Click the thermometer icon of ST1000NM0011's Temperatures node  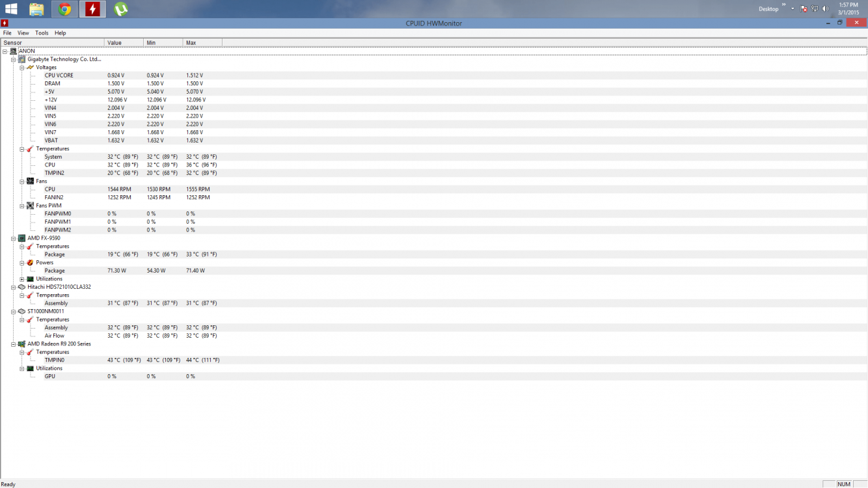click(x=30, y=319)
